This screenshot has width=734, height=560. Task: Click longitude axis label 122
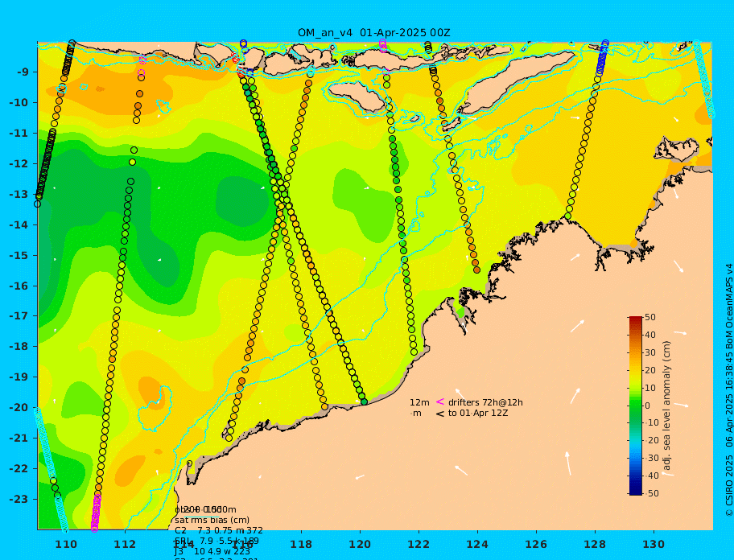419,544
